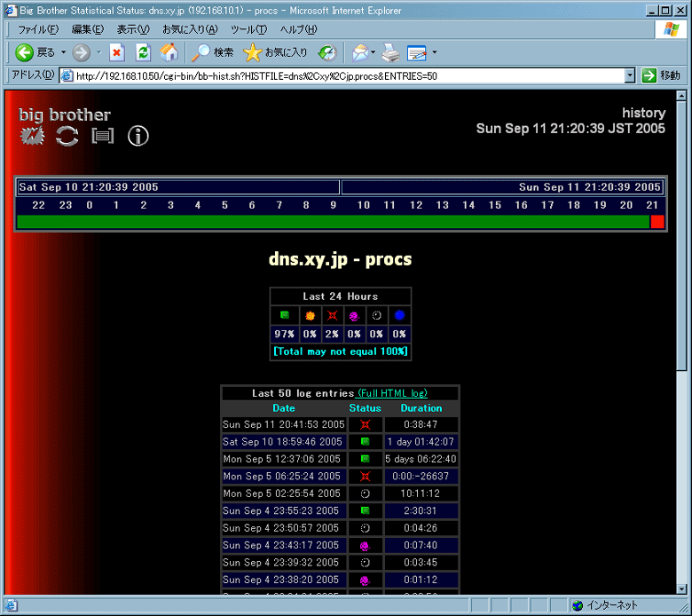Go to the Home page icon

click(x=169, y=52)
